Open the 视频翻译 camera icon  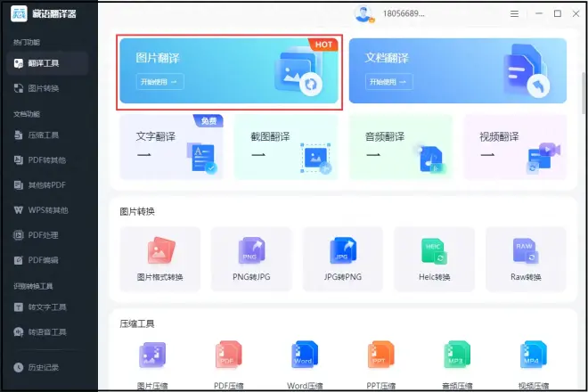(x=543, y=158)
